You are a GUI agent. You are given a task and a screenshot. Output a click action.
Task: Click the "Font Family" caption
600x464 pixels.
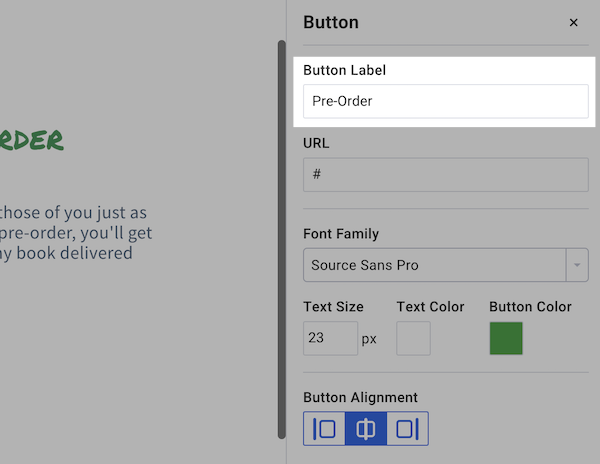point(341,234)
